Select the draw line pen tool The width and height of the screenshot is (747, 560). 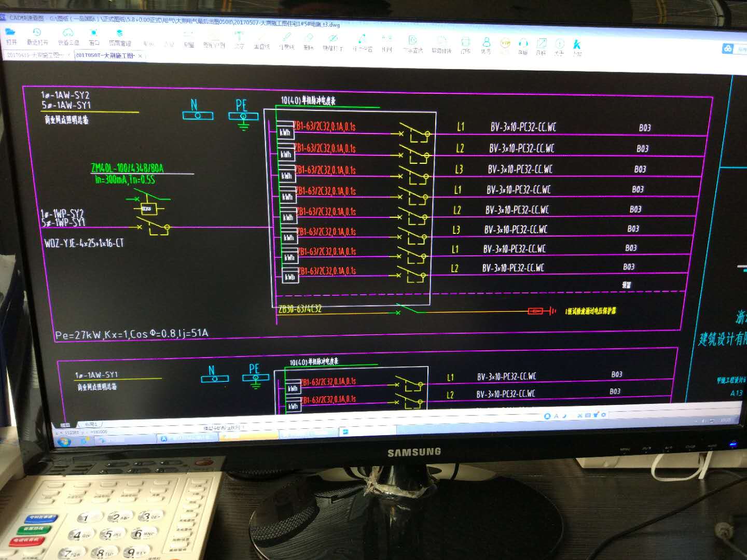coord(286,37)
